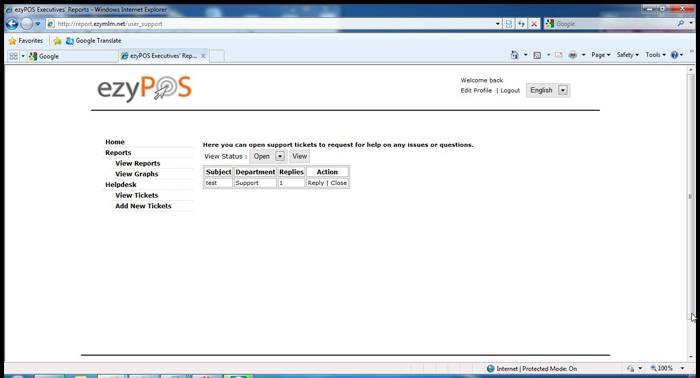
Task: Click the address bar URL field
Action: click(270, 24)
